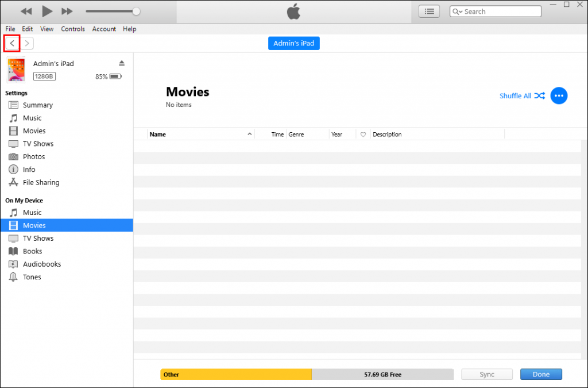
Task: Open the Help menu
Action: (x=129, y=29)
